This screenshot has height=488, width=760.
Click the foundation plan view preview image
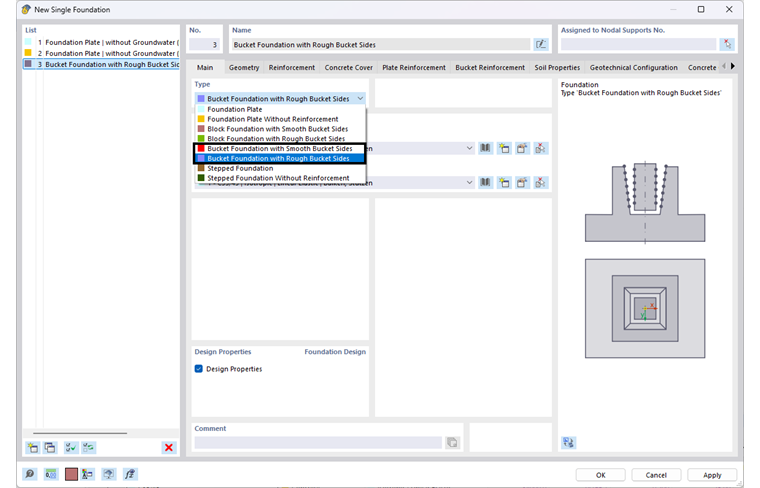(645, 309)
